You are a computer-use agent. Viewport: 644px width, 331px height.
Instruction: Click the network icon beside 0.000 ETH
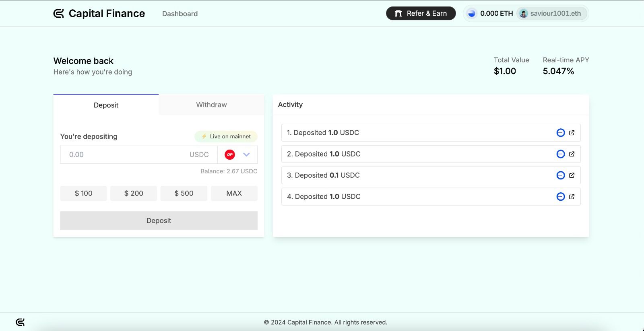pos(472,13)
